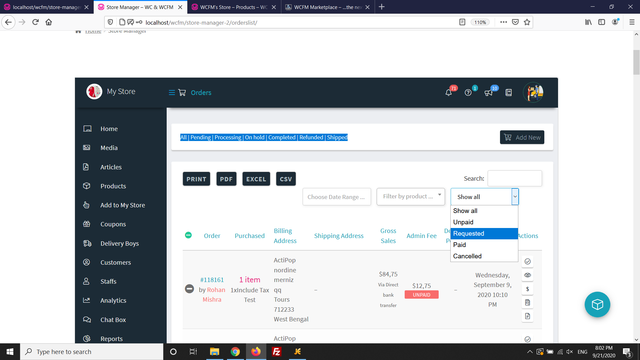Collapse all rows using the green header toggle

pos(188,235)
